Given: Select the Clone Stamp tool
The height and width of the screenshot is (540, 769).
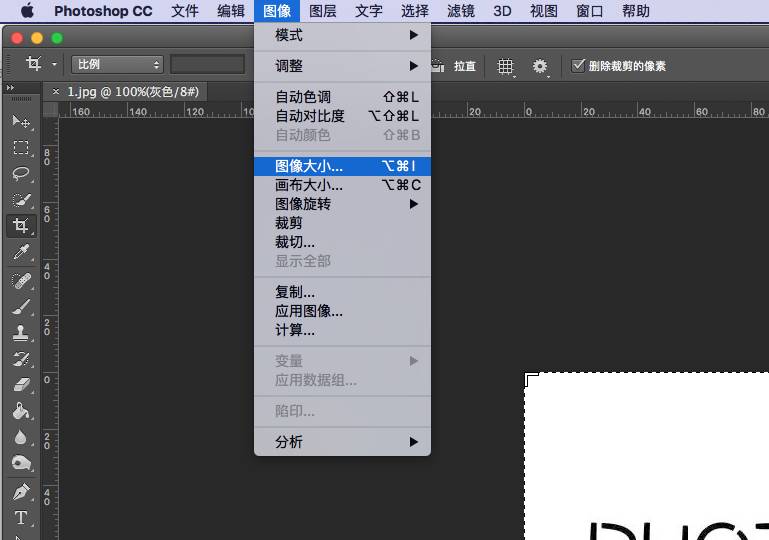Looking at the screenshot, I should (21, 334).
